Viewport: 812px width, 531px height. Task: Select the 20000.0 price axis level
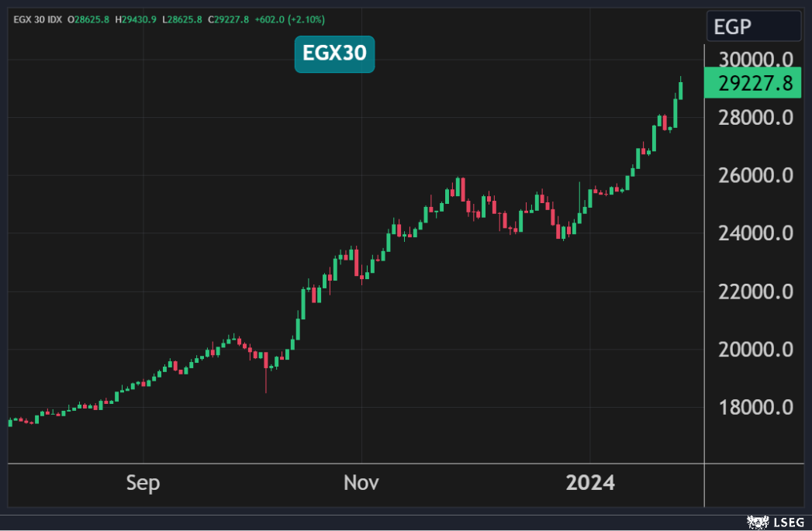[755, 350]
